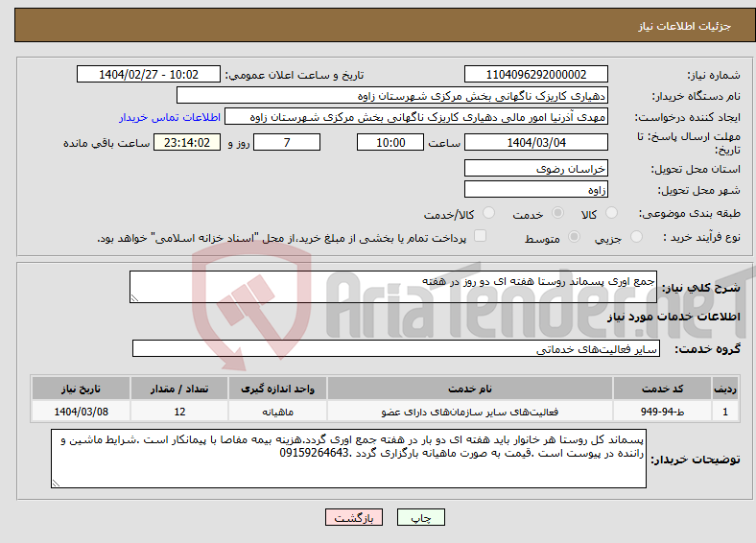Click the service group field سایر فعالیت‌های خدماتی
Viewport: 756px width, 543px height.
[x=396, y=348]
